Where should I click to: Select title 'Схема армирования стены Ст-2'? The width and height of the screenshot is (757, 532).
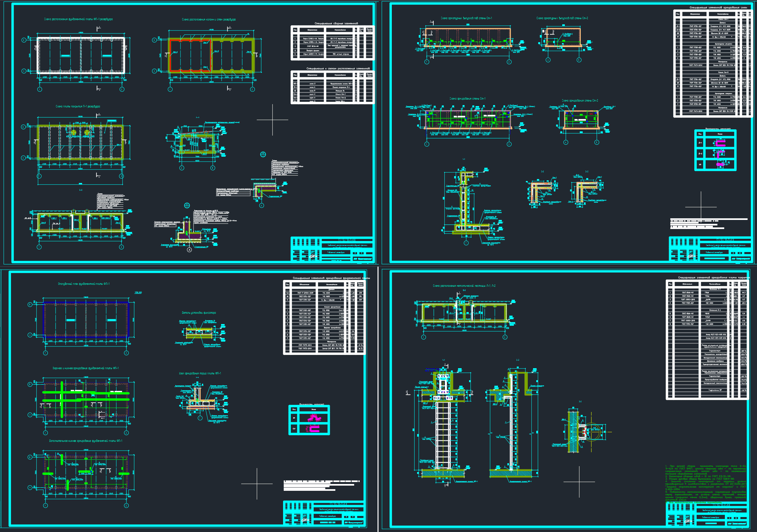click(x=580, y=101)
